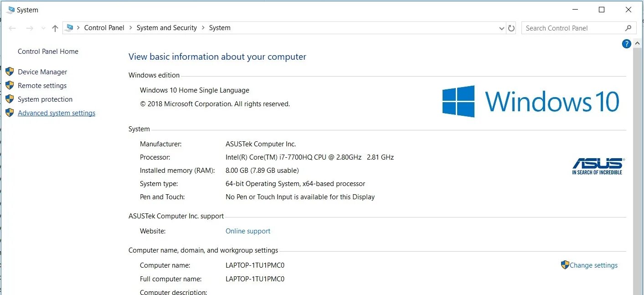Refresh the System page
644x295 pixels.
pyautogui.click(x=511, y=28)
